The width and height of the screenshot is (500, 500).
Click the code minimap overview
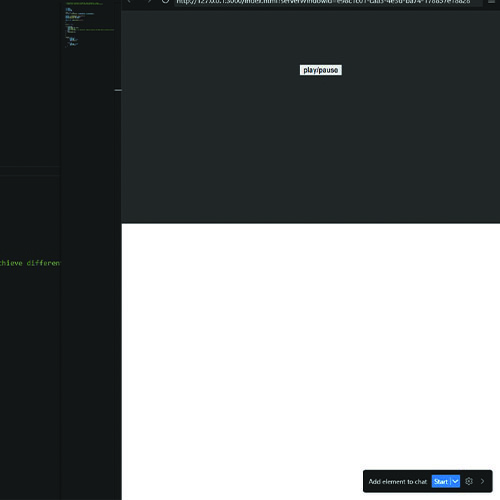click(90, 24)
